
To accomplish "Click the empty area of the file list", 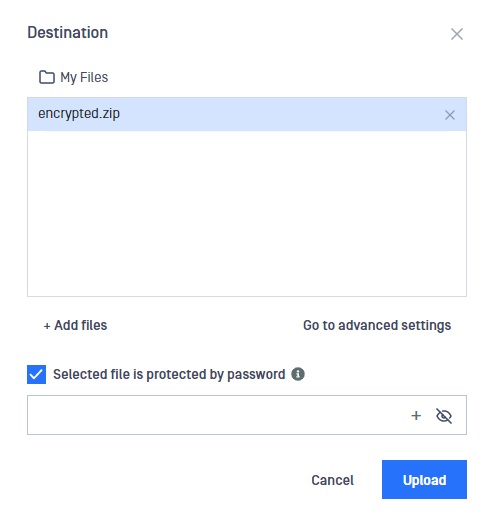I will click(247, 213).
